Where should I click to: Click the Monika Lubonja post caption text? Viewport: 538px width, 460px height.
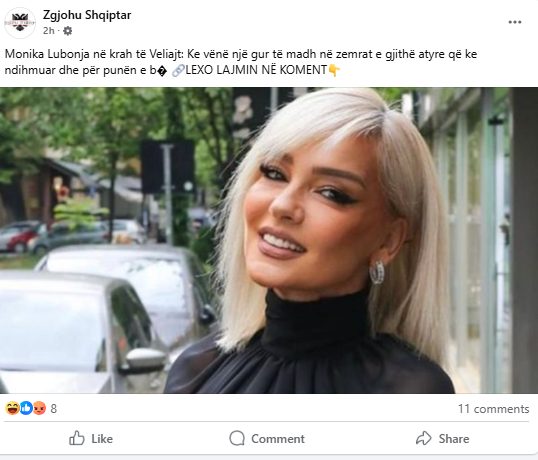(241, 62)
